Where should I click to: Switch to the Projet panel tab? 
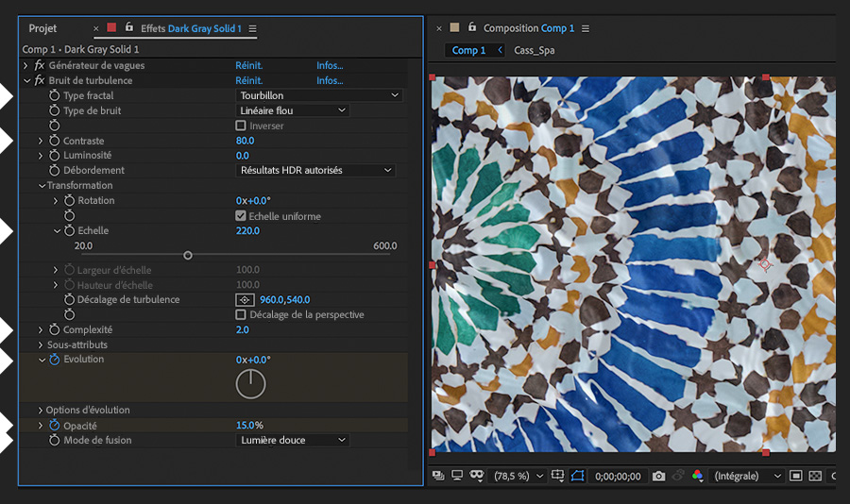coord(42,29)
